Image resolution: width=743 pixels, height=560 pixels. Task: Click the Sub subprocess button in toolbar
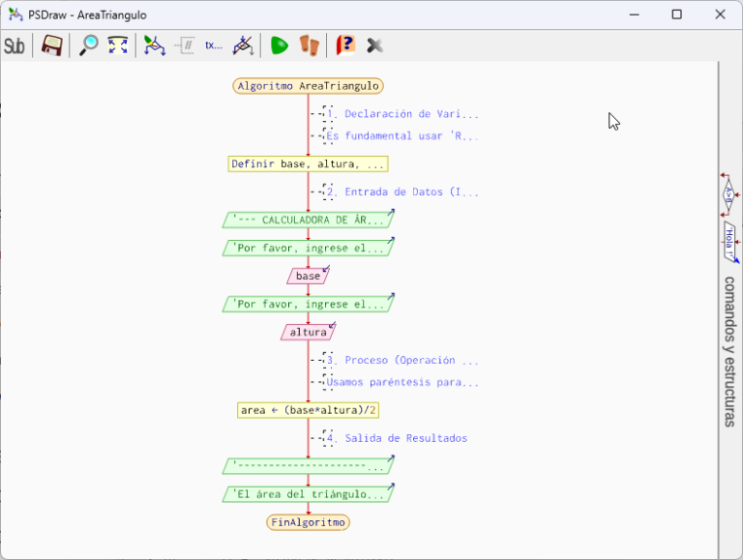15,45
